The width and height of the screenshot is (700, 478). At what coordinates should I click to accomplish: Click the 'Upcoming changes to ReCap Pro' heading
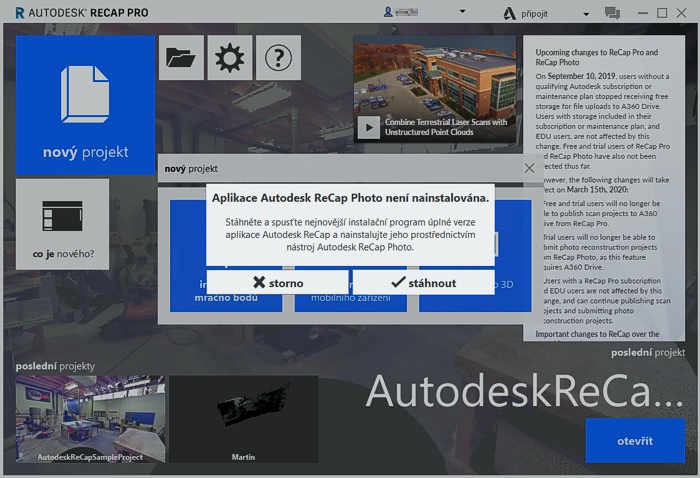coord(597,57)
